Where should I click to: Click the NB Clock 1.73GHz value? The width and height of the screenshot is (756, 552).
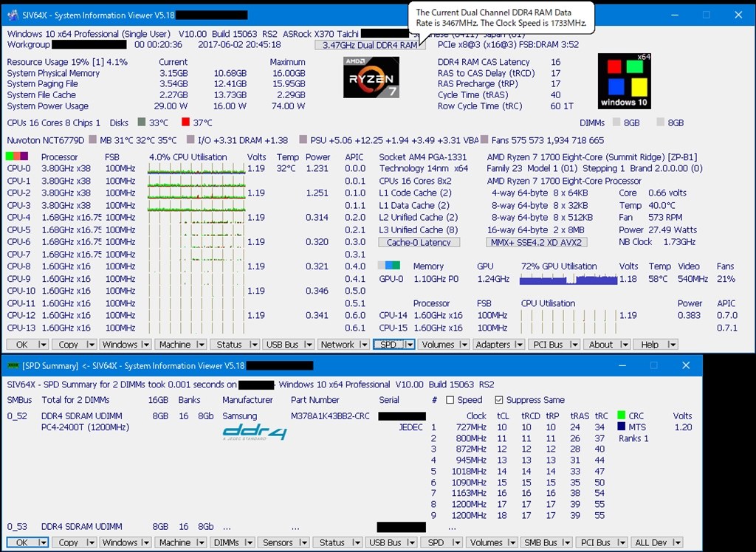pyautogui.click(x=679, y=241)
